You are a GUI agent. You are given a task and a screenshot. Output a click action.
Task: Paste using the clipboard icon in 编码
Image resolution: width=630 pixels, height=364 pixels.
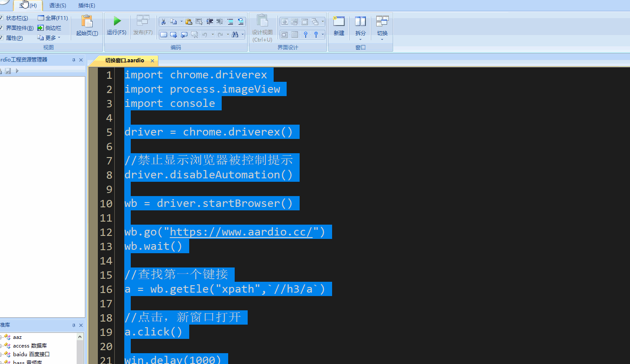(x=189, y=22)
